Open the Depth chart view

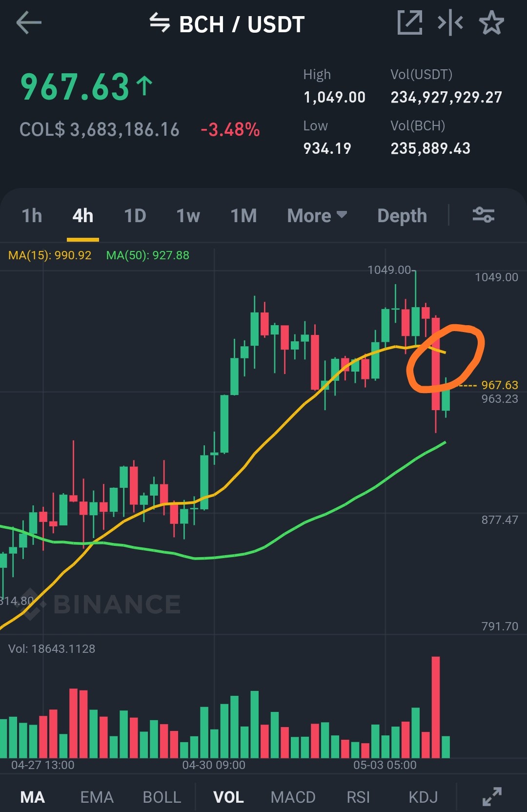[x=402, y=215]
